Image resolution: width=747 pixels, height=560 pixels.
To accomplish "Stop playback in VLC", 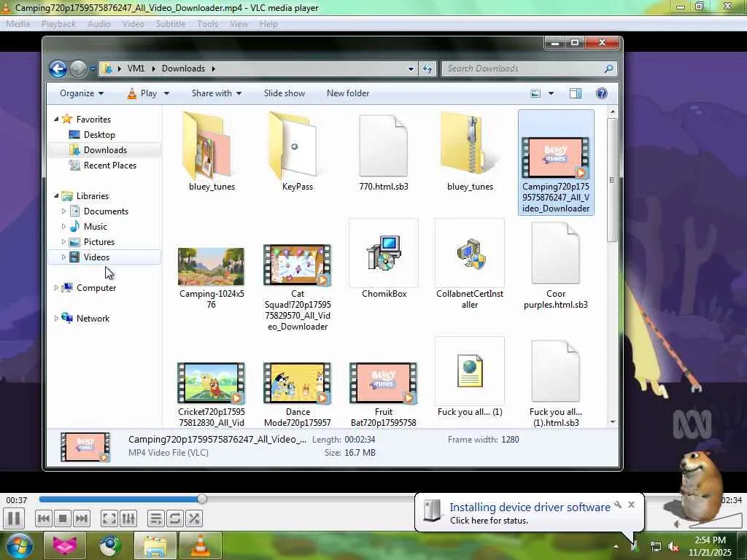I will pos(63,518).
